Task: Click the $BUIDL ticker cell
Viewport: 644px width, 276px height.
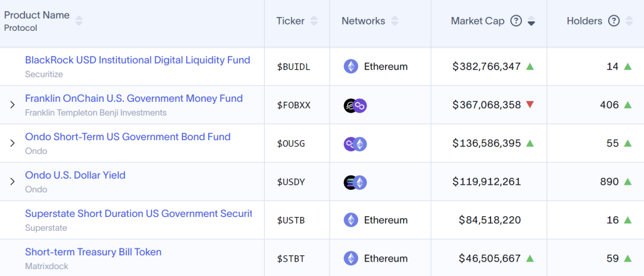Action: tap(294, 67)
